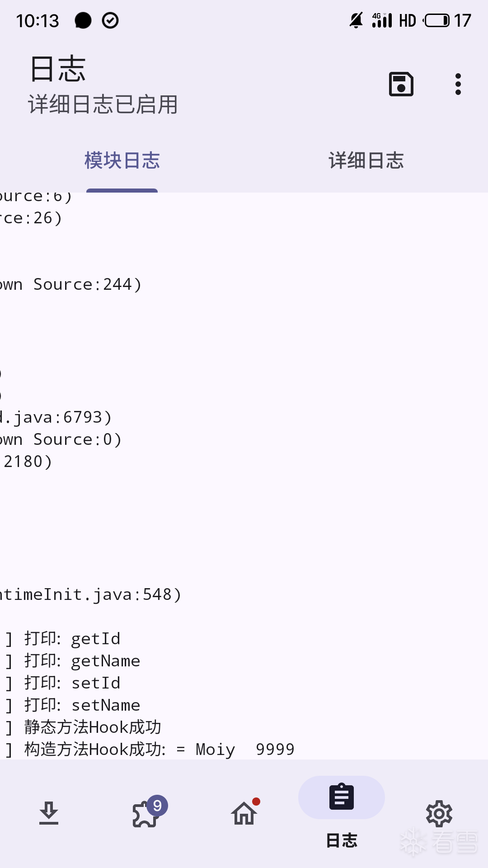Select the 日志 clipboard icon
The image size is (488, 868).
(x=342, y=797)
